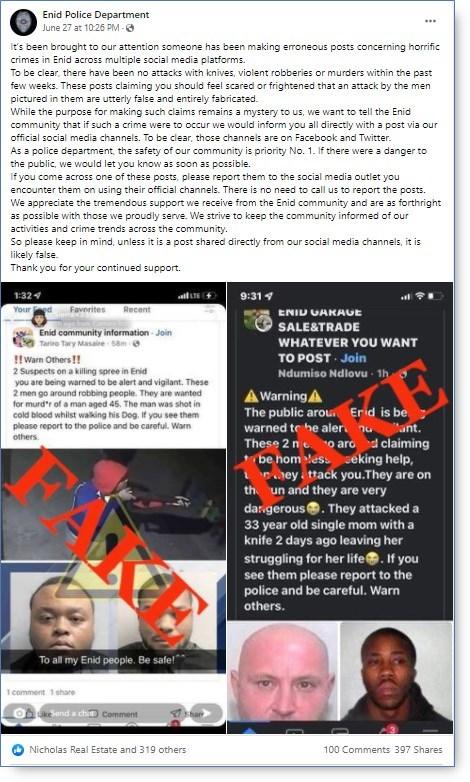Open the right fake warning screenshot image
Viewport: 470px width, 782px height.
(x=340, y=508)
